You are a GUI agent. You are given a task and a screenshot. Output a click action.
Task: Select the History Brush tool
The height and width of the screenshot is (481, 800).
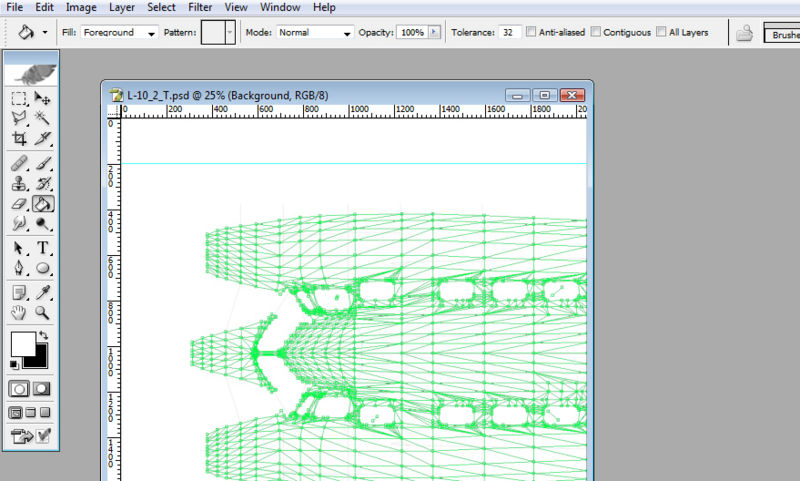42,184
